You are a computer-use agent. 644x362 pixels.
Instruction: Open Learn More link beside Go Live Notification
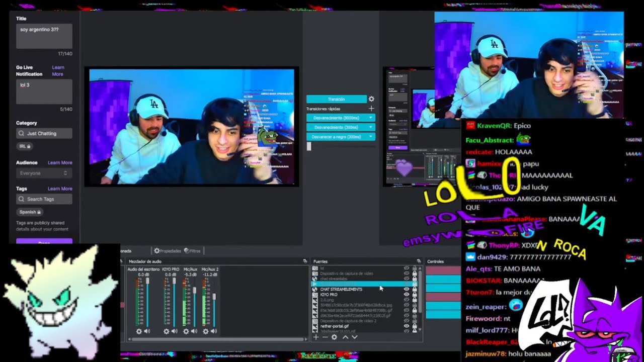click(58, 70)
